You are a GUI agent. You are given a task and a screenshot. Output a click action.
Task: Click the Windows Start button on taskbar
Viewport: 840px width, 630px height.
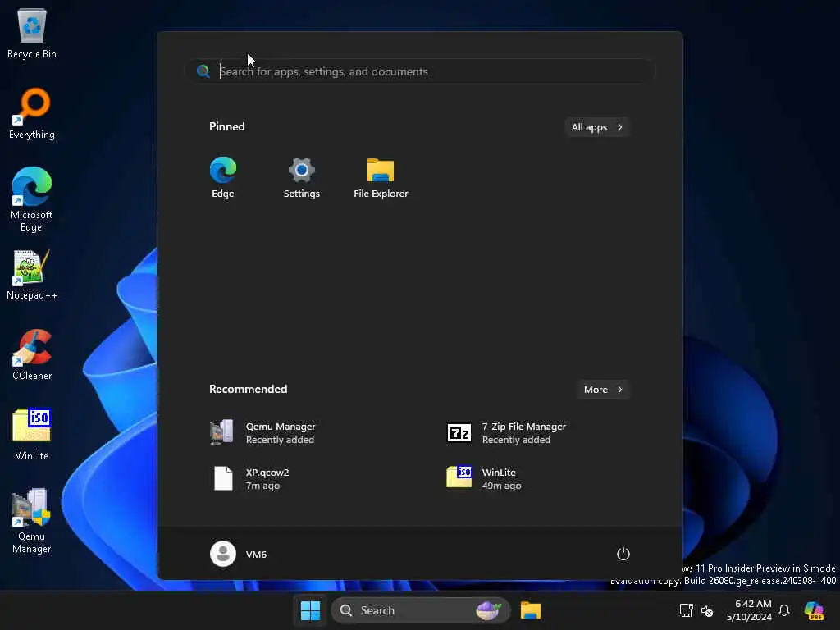310,610
